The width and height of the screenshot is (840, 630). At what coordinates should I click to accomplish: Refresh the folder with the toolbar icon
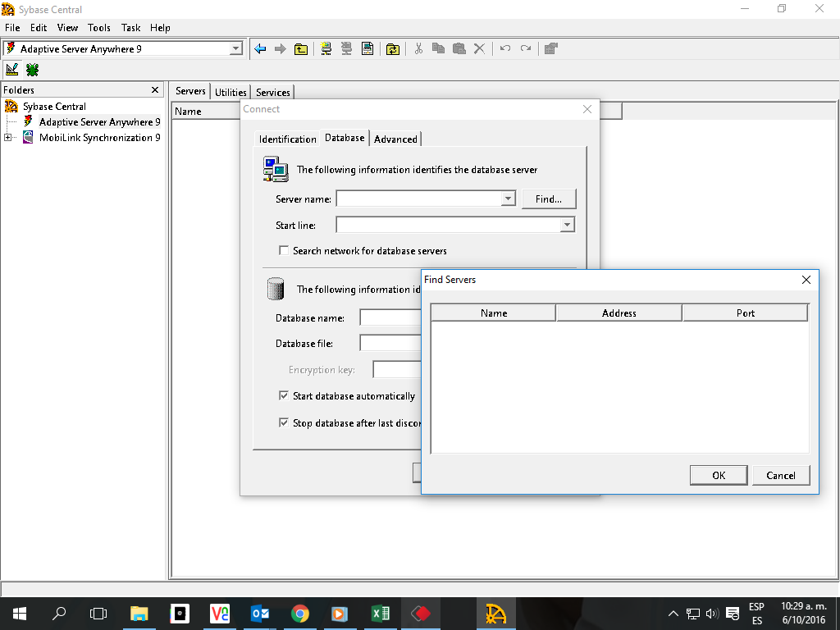(x=393, y=48)
